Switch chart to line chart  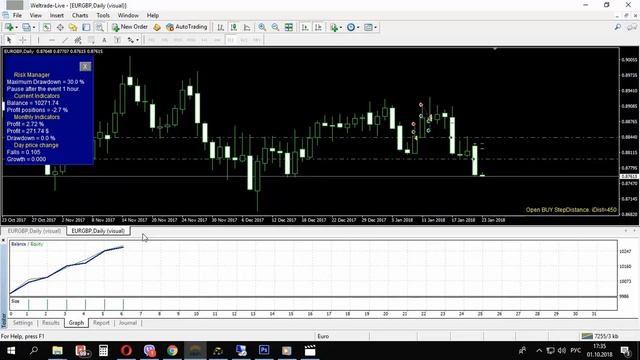pos(247,27)
